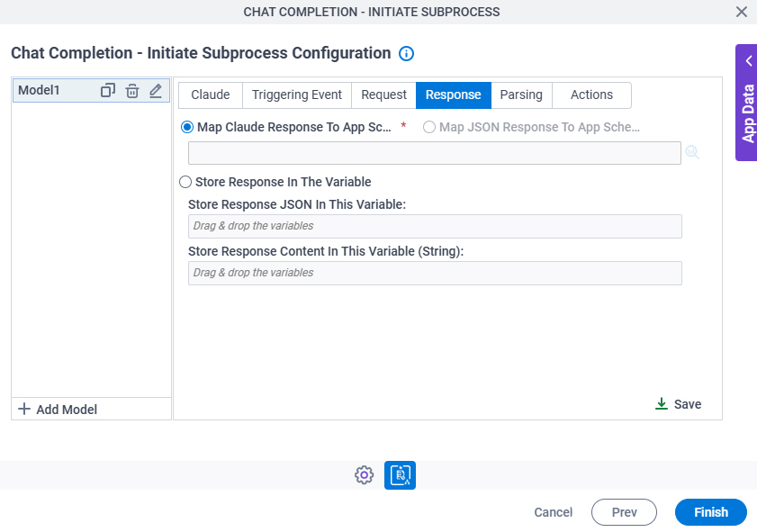Focus the Claude response schema mapping field
The image size is (757, 532).
tap(435, 153)
